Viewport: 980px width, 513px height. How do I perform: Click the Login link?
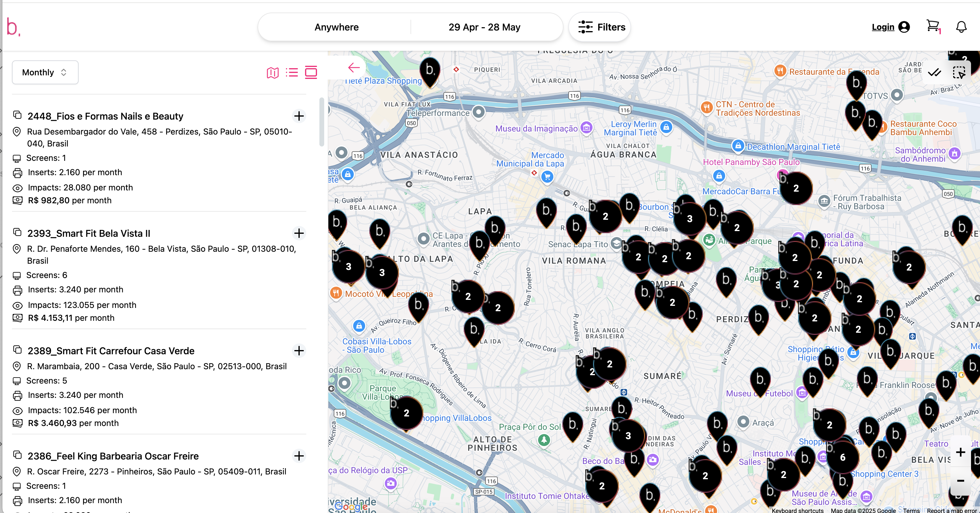[883, 27]
